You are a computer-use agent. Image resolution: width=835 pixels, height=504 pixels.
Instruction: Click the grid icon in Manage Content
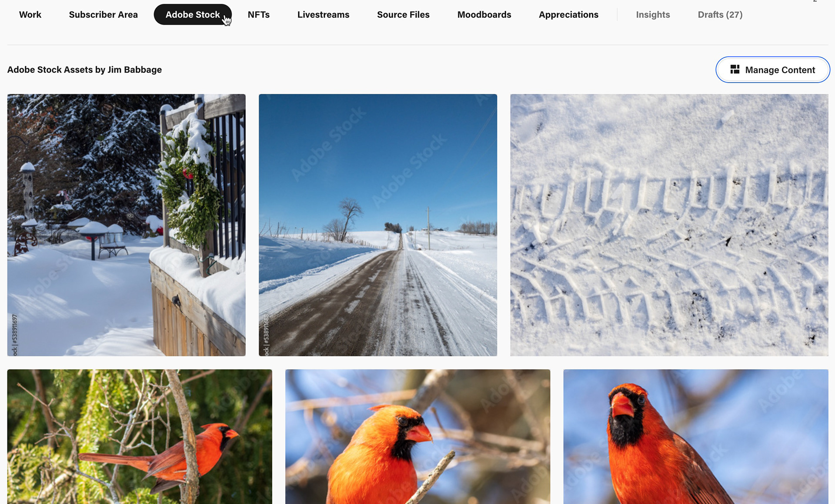pos(735,70)
